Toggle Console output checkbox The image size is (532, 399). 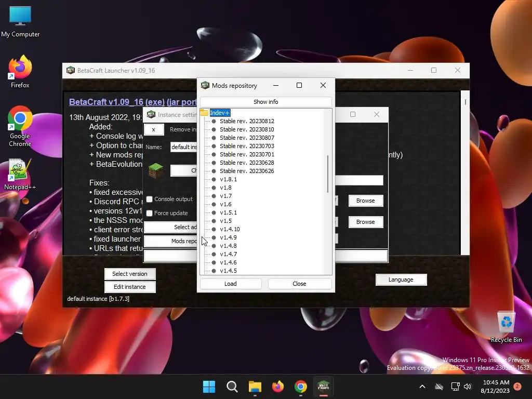click(x=149, y=199)
